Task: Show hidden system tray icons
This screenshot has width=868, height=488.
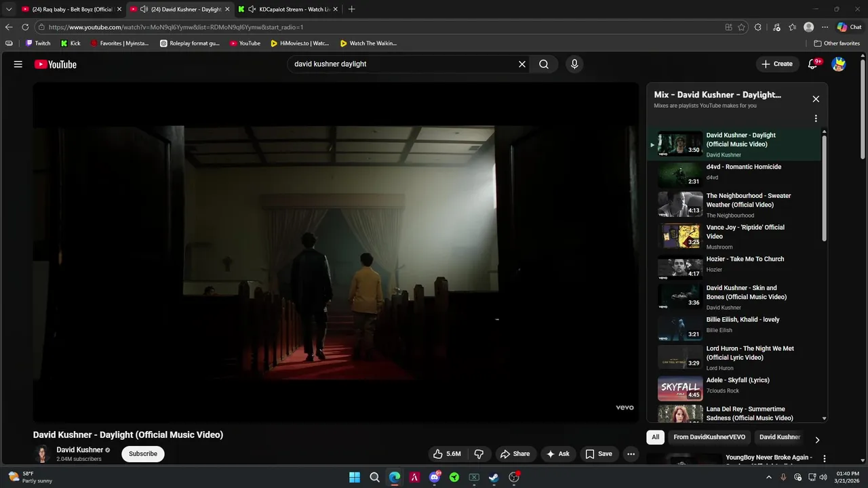Action: [x=769, y=477]
